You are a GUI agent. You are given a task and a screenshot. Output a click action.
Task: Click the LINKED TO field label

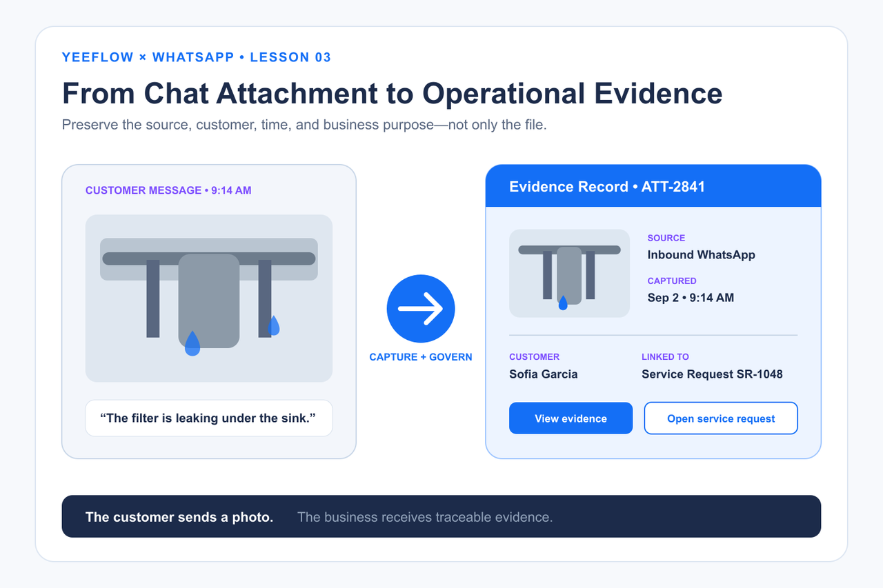click(666, 356)
